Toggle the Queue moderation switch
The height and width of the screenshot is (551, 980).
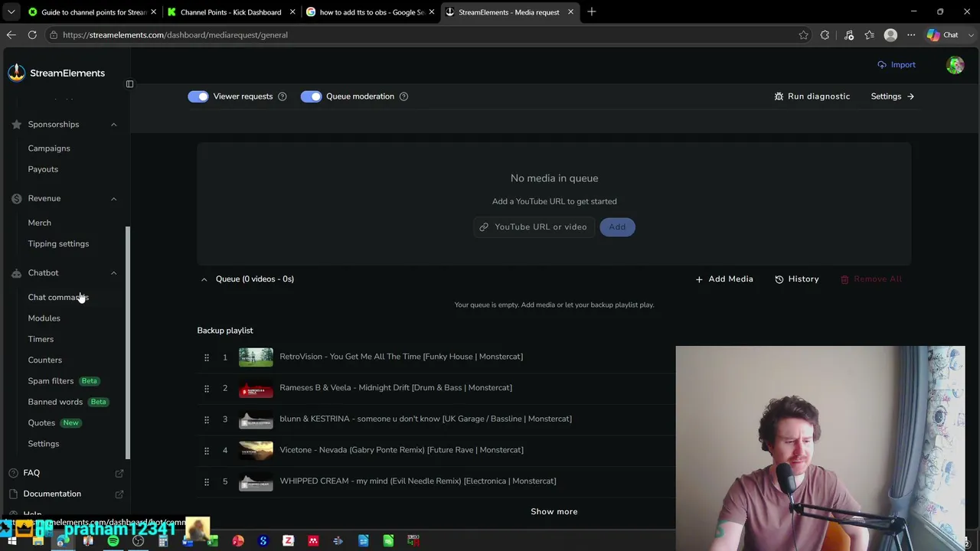coord(311,96)
